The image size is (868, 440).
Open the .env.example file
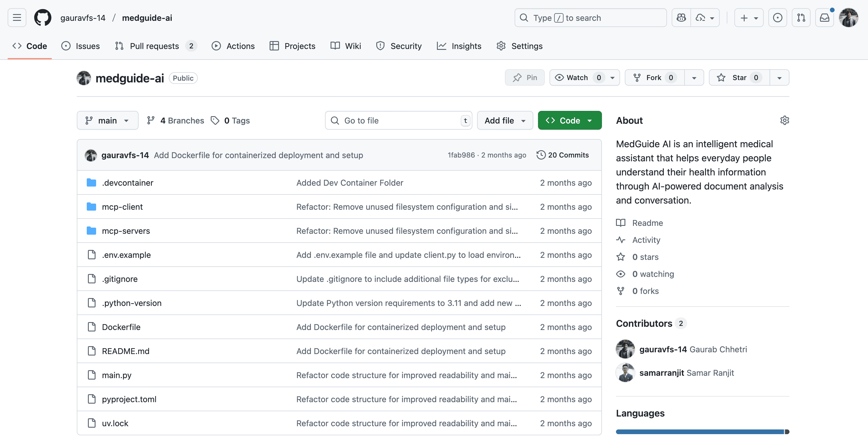(x=126, y=255)
